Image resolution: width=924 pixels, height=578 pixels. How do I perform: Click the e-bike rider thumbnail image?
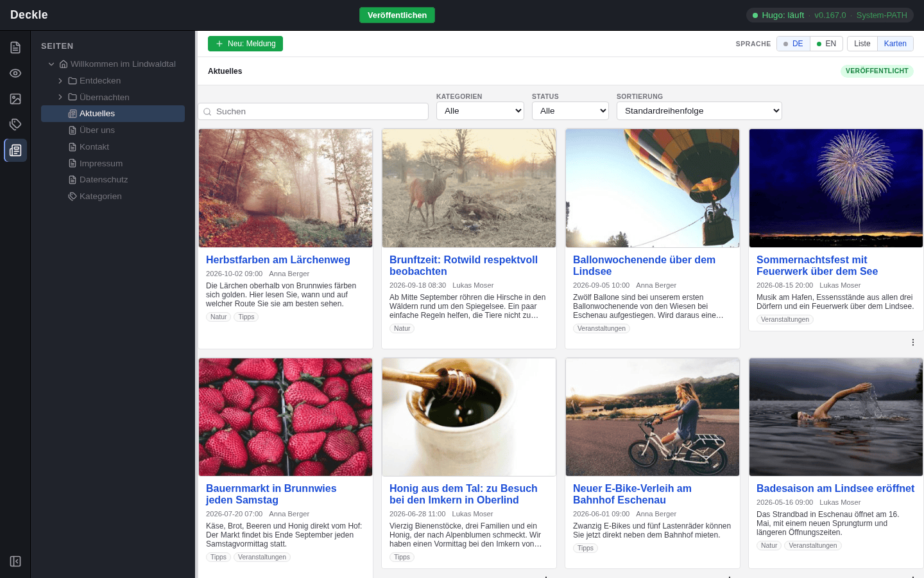[653, 417]
